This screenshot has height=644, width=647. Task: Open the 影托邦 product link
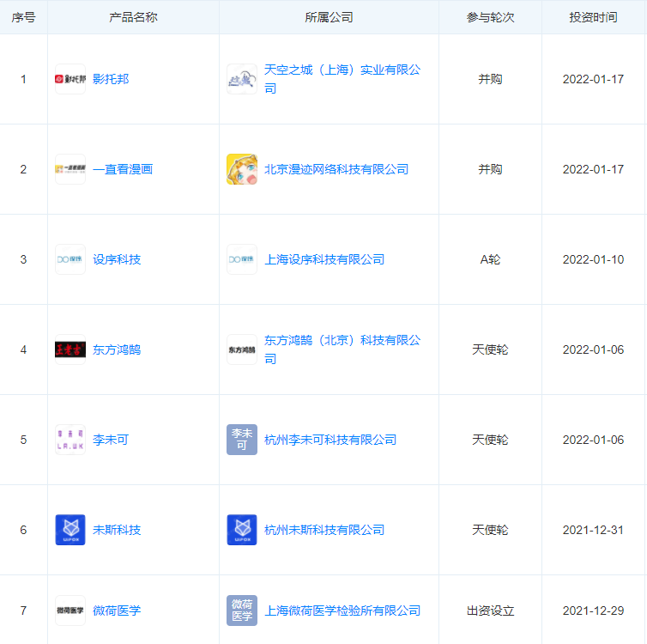pyautogui.click(x=111, y=79)
